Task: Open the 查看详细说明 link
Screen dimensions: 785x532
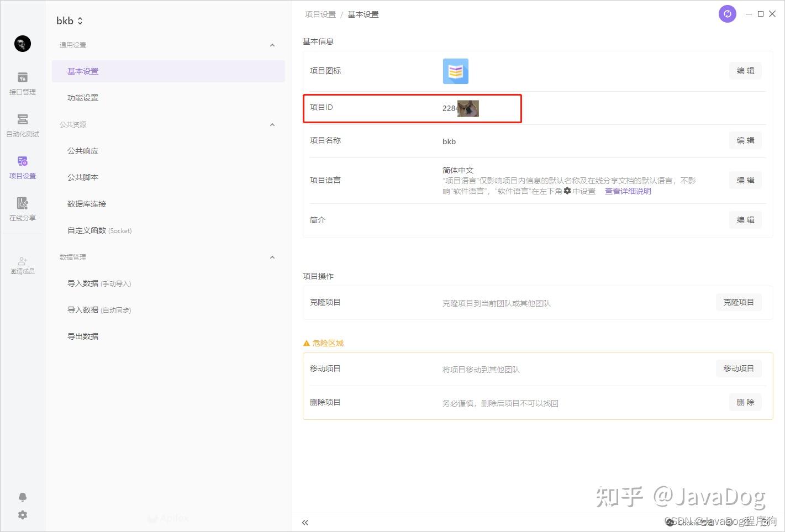Action: [x=628, y=191]
